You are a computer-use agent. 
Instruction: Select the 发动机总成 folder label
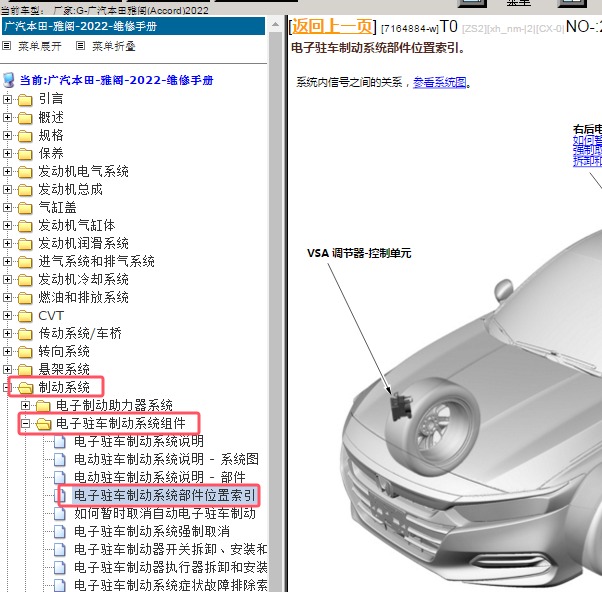[70, 190]
